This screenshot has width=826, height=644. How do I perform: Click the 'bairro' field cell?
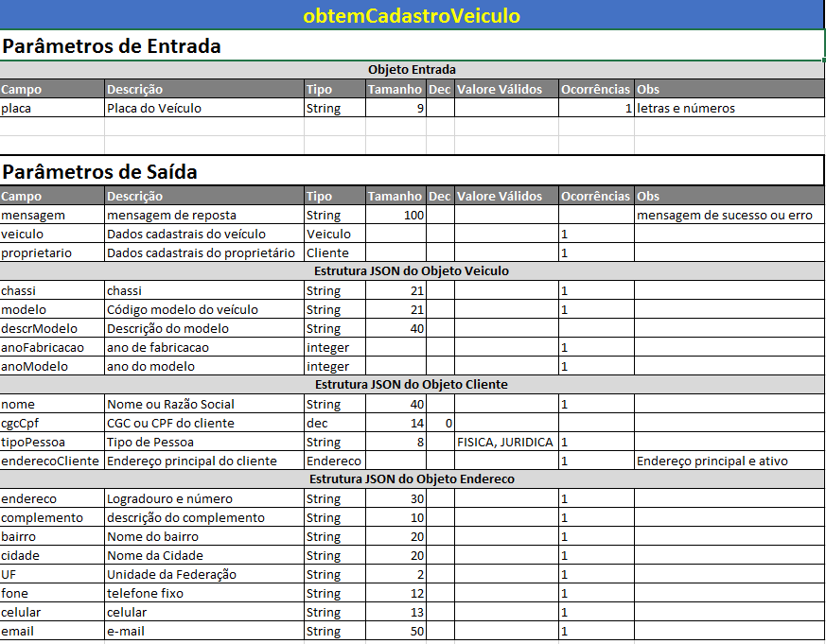click(52, 537)
